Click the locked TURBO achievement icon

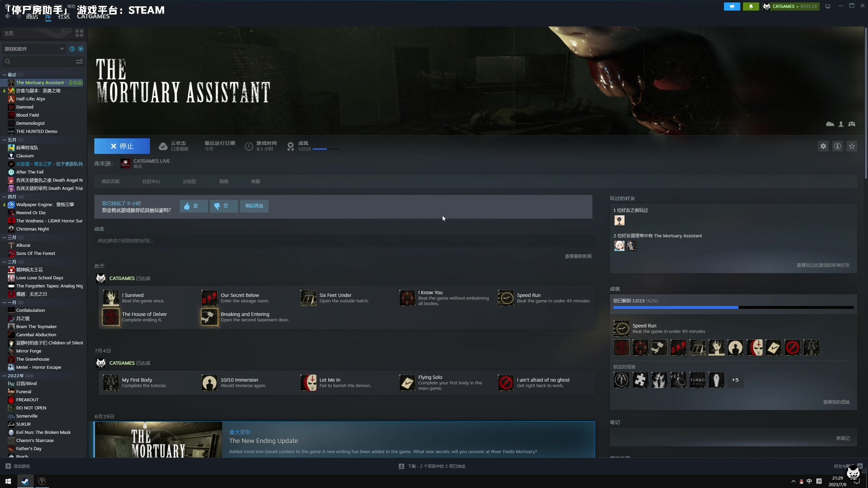[698, 380]
